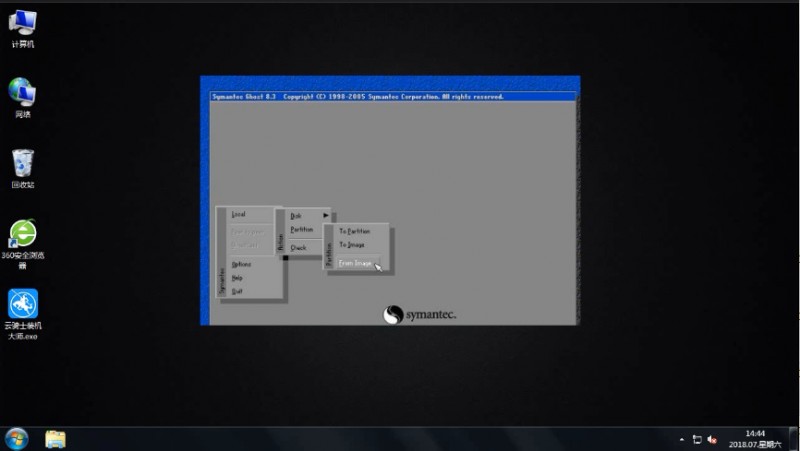
Task: Click the Show desktop strip
Action: click(x=794, y=439)
